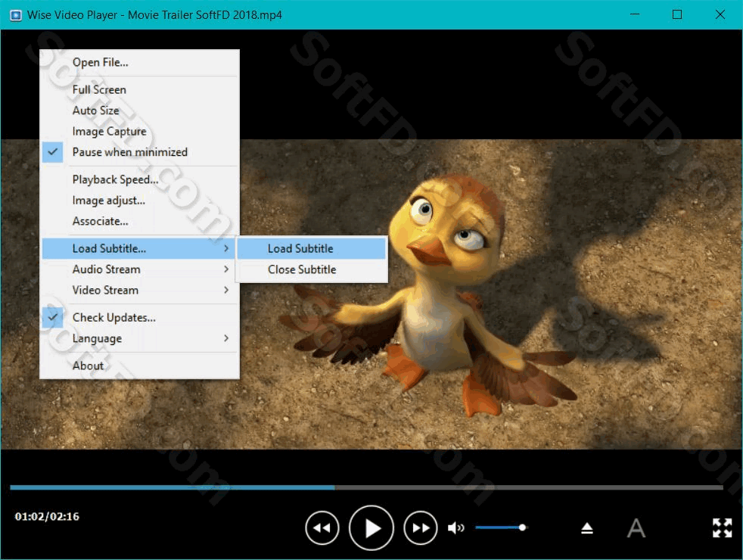This screenshot has width=743, height=560.
Task: Open the About menu entry
Action: pos(140,366)
